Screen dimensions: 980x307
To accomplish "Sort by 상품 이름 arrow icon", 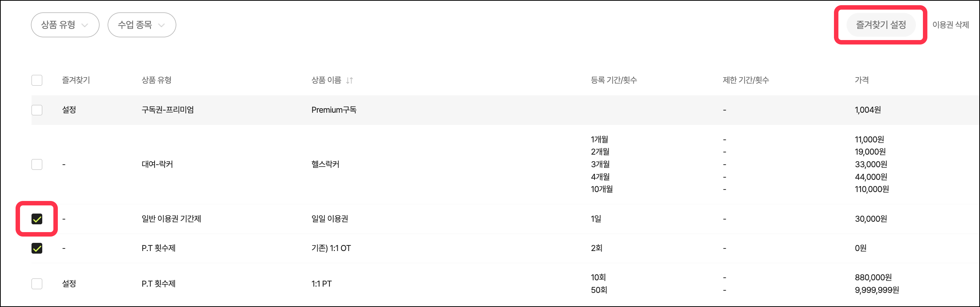I will (349, 80).
